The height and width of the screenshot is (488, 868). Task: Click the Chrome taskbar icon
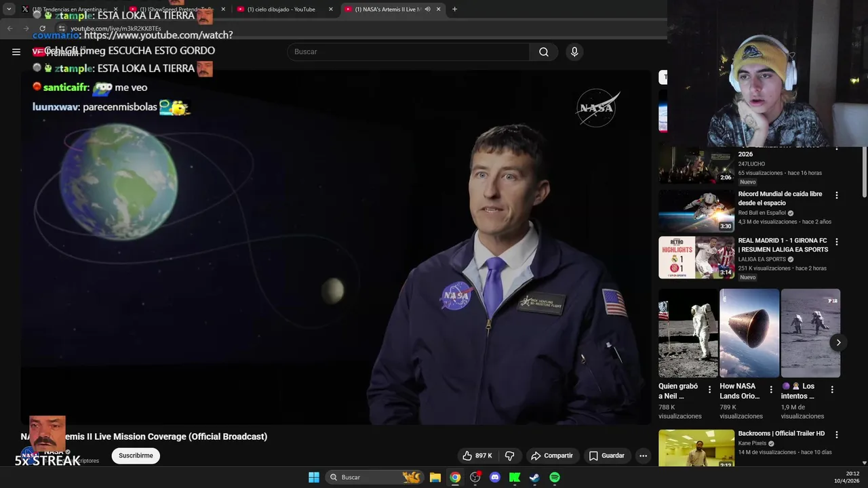455,477
